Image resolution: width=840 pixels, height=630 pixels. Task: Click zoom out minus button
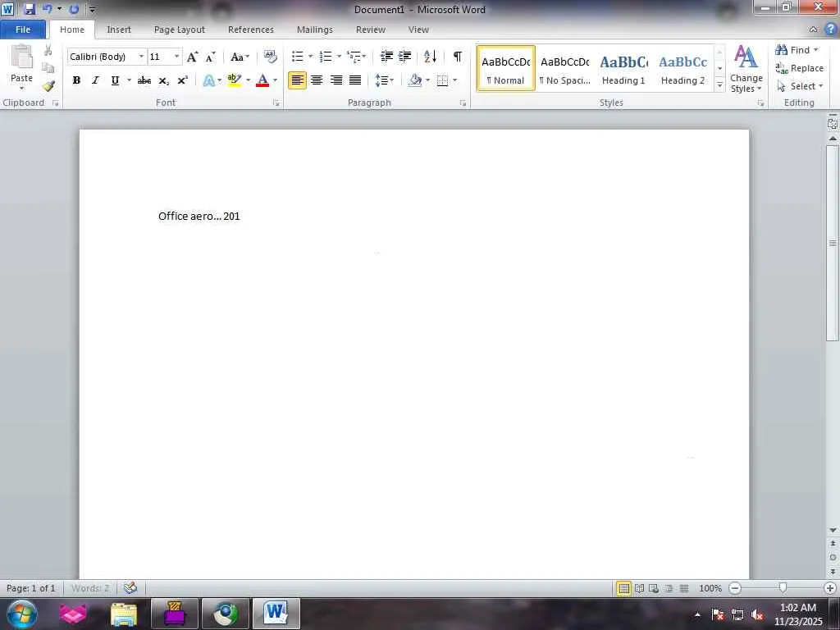pyautogui.click(x=735, y=588)
